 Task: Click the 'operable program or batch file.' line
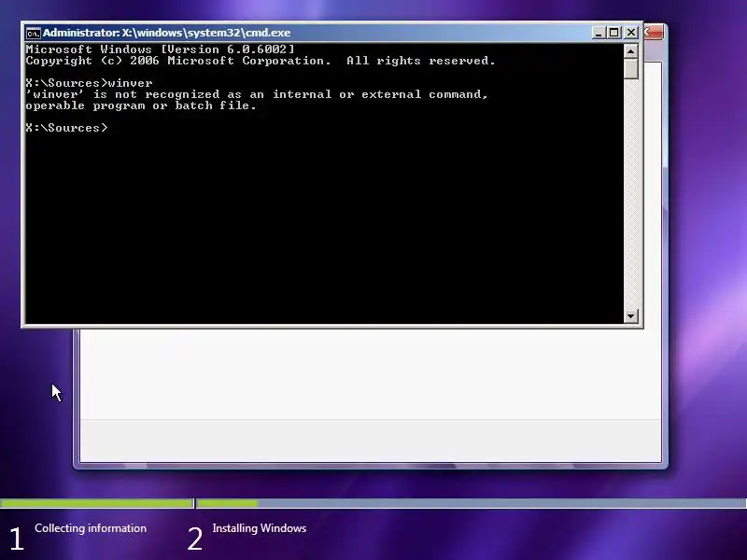(x=141, y=105)
